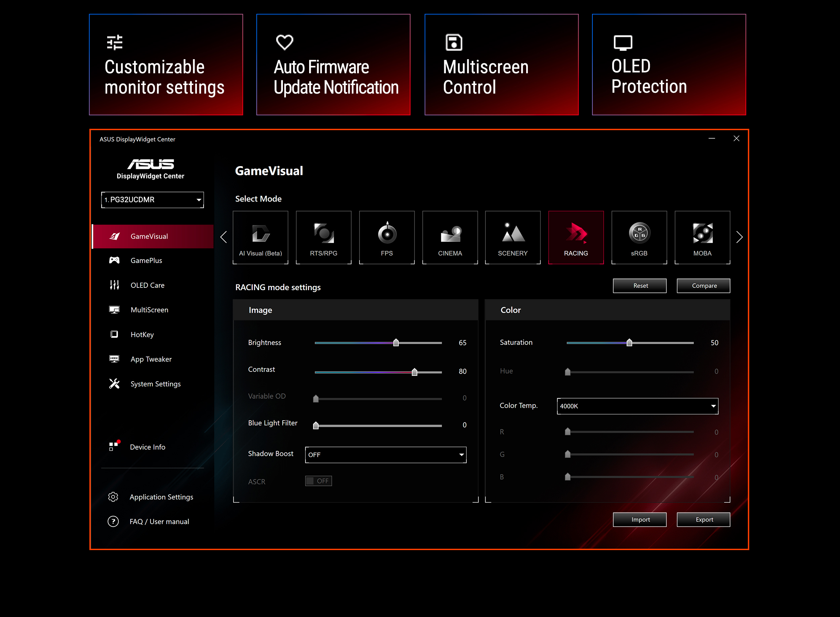The width and height of the screenshot is (840, 617).
Task: Open the Shadow Boost dropdown
Action: (x=386, y=455)
